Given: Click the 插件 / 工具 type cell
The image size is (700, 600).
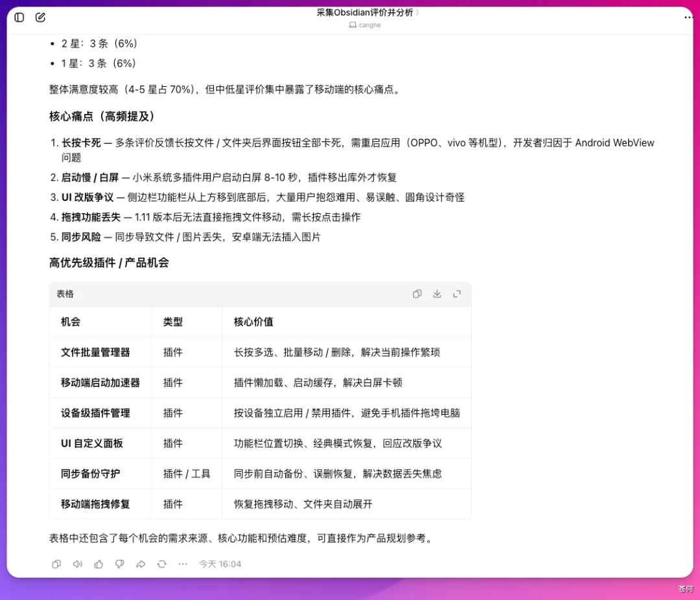Looking at the screenshot, I should pyautogui.click(x=187, y=474).
